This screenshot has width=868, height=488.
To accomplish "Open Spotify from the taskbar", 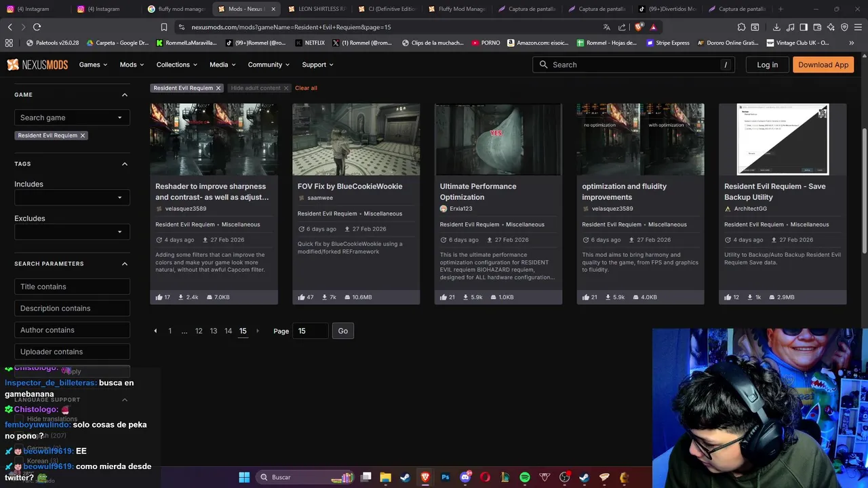I will 525,477.
